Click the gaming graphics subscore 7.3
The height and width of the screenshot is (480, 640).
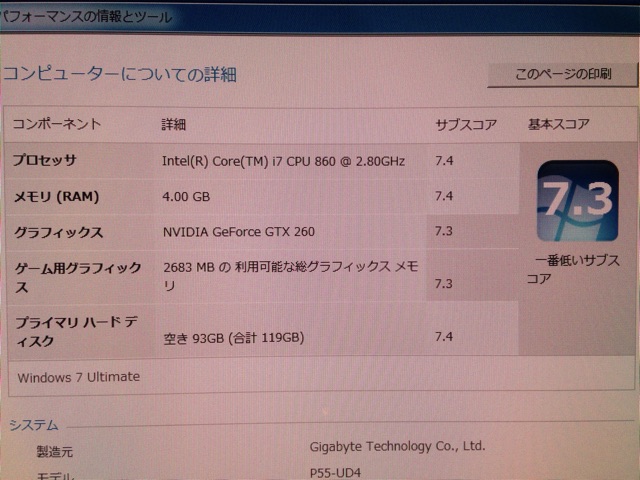444,283
